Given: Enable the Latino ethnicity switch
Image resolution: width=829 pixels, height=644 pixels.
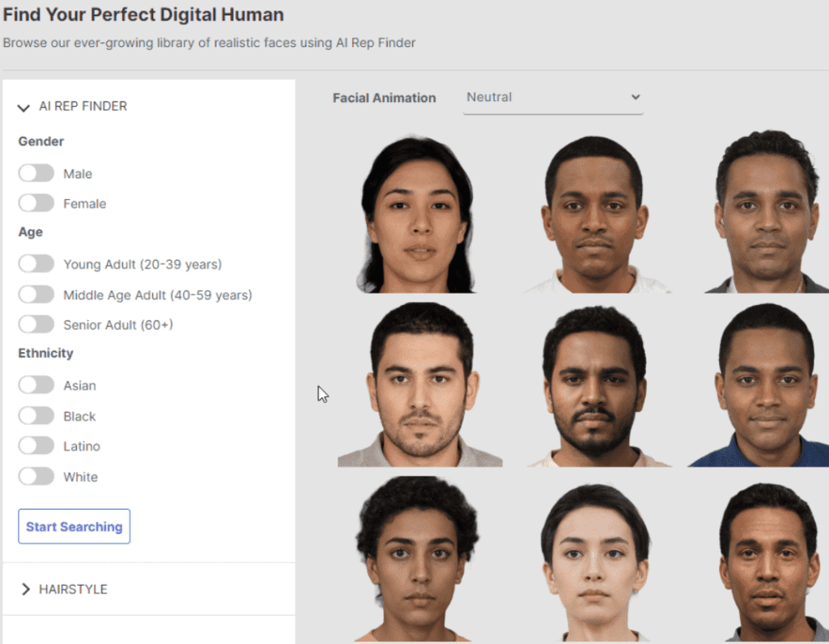Looking at the screenshot, I should (36, 447).
